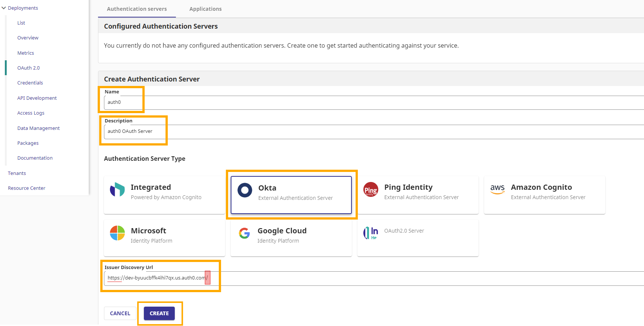Click the CANCEL button
The width and height of the screenshot is (644, 326).
120,313
